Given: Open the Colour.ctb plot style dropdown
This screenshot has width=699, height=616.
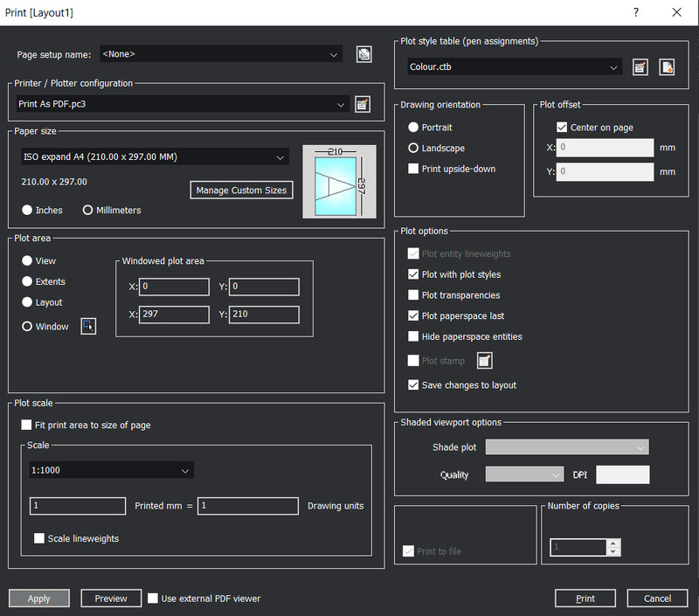Looking at the screenshot, I should [614, 66].
